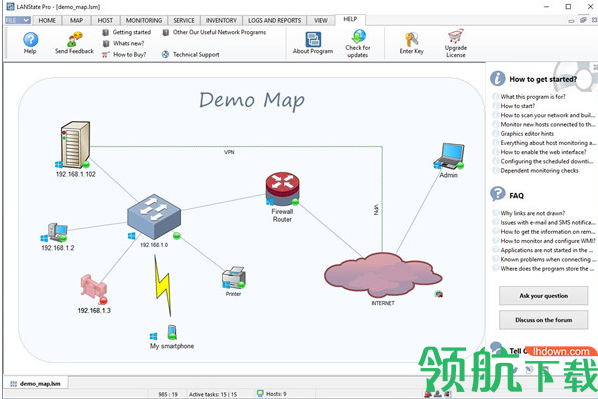
Task: Switch to the HOME ribbon tab
Action: 47,21
